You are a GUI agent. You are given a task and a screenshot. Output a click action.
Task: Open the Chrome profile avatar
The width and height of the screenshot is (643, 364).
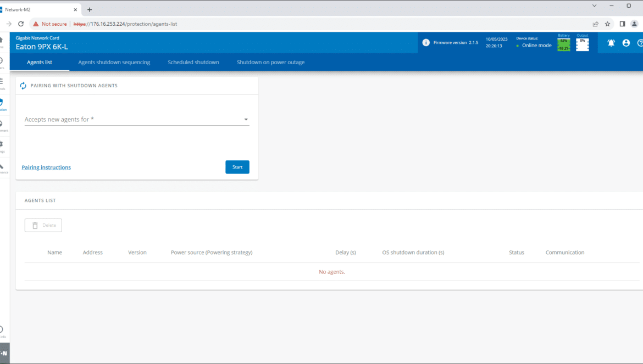tap(634, 24)
